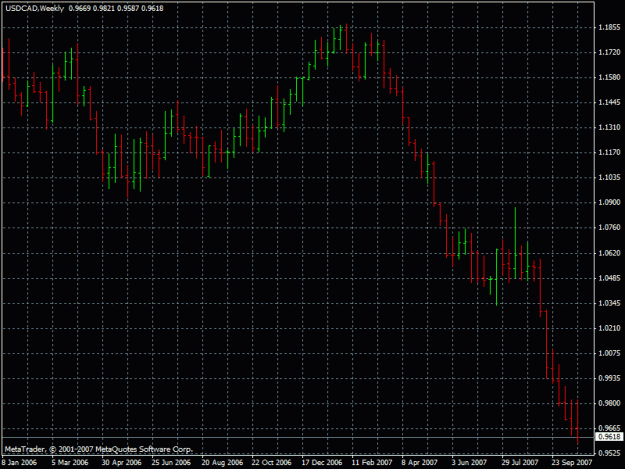Click the current price label 0.9618
Image resolution: width=625 pixels, height=469 pixels.
pyautogui.click(x=609, y=437)
